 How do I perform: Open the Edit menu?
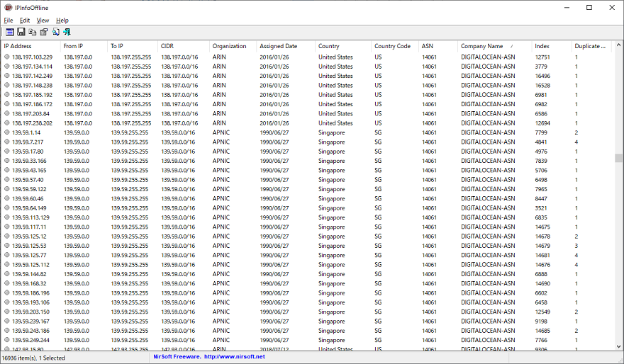point(25,21)
